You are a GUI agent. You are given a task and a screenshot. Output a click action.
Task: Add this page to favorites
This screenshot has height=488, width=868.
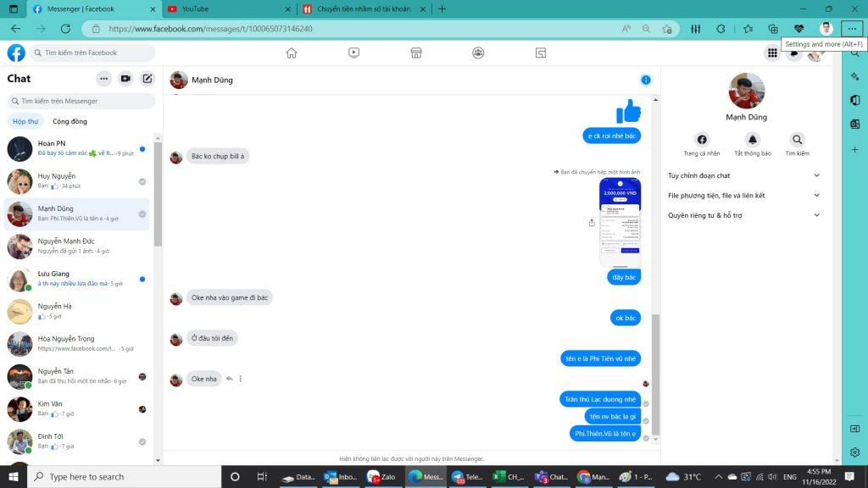(667, 29)
